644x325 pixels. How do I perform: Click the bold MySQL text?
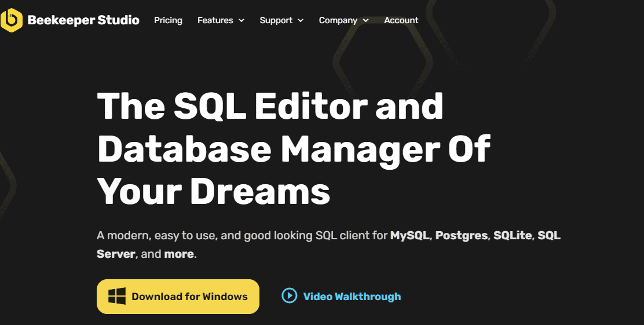click(409, 235)
